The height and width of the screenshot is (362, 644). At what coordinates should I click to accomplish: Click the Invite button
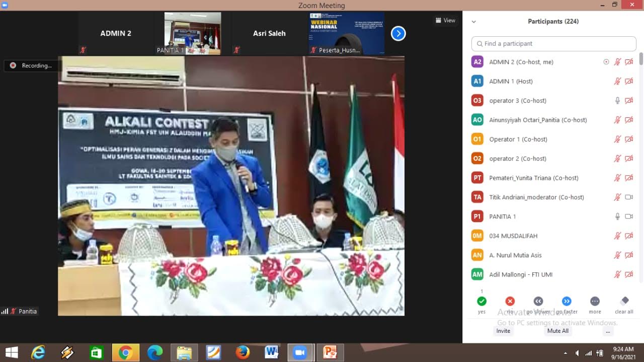503,331
